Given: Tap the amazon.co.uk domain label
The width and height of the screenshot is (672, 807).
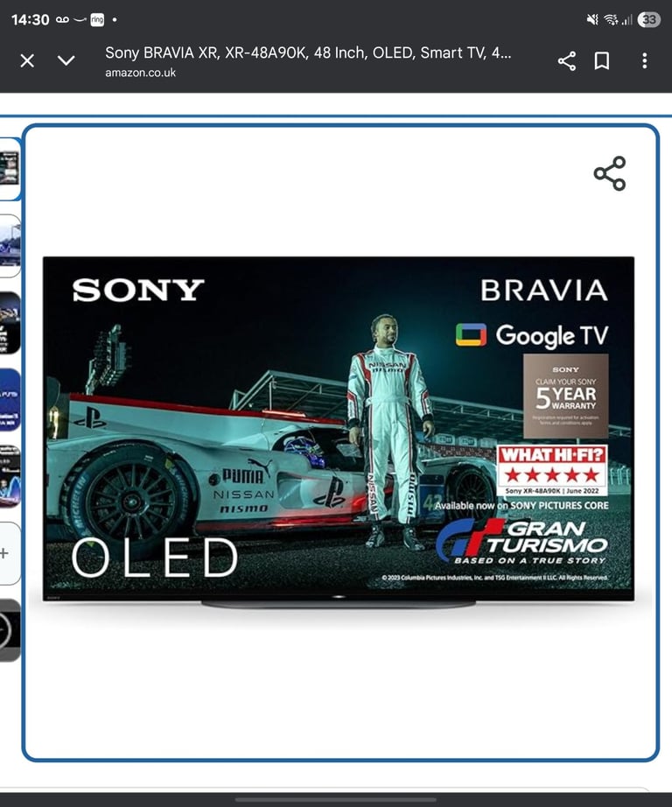Looking at the screenshot, I should tap(141, 73).
